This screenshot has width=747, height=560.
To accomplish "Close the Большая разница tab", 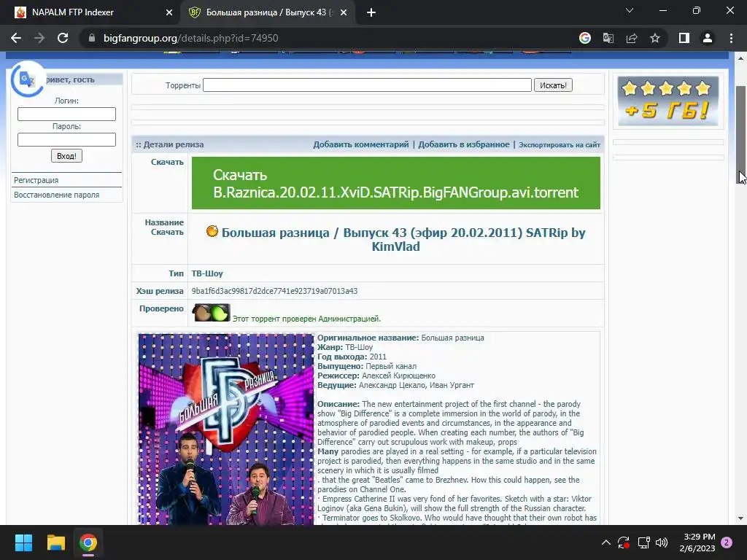I will 344,13.
